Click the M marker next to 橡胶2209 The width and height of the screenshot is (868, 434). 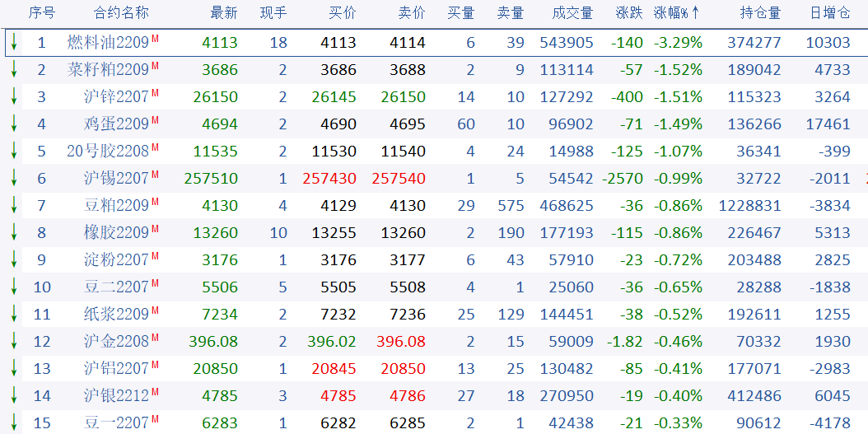(155, 229)
